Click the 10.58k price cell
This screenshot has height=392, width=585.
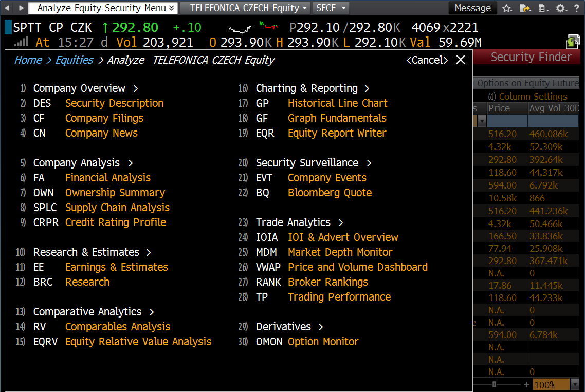point(507,198)
